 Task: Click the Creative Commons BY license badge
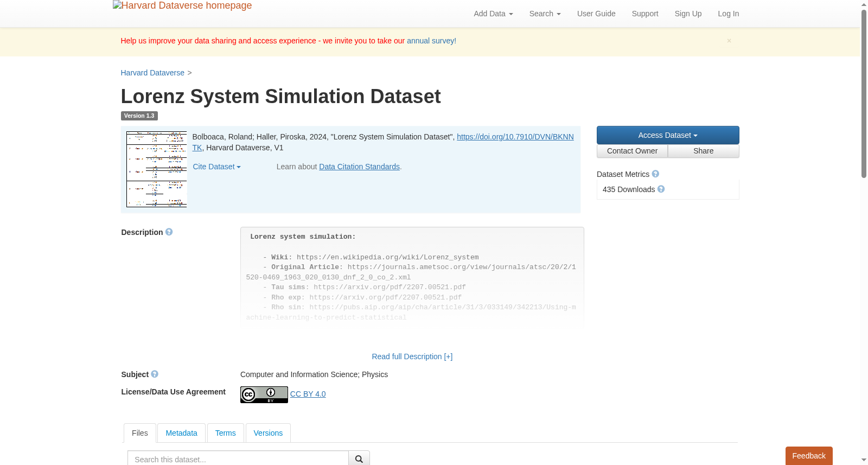coord(264,394)
